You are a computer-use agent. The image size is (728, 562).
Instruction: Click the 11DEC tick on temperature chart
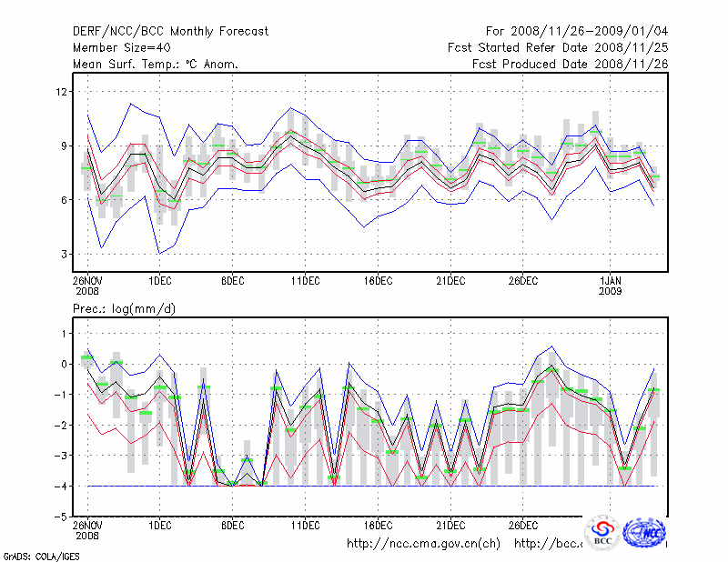305,280
